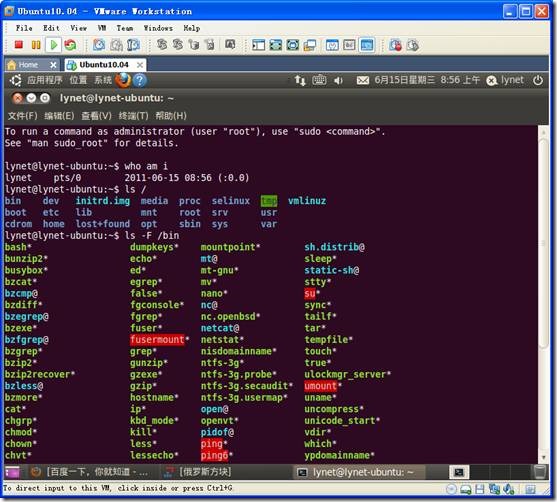The width and height of the screenshot is (557, 502).
Task: Open the Trash icon in bottom panel
Action: [x=540, y=472]
